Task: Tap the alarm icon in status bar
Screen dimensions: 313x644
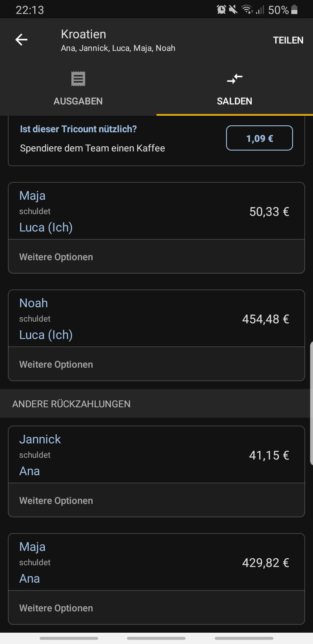Action: click(221, 10)
